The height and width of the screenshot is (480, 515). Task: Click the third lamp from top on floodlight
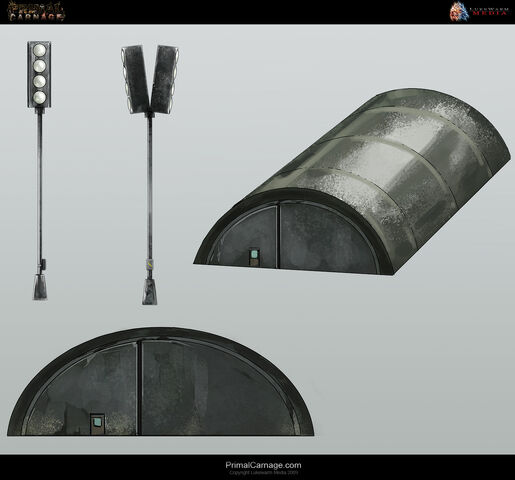(x=40, y=81)
